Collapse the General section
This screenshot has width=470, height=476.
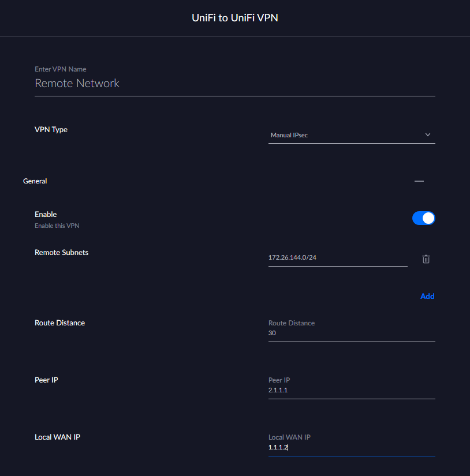point(419,181)
